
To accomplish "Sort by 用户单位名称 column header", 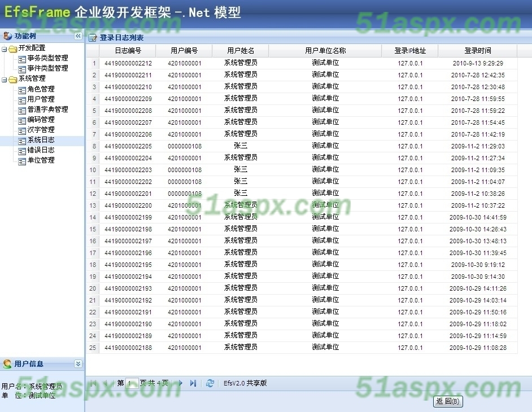I will click(x=325, y=51).
